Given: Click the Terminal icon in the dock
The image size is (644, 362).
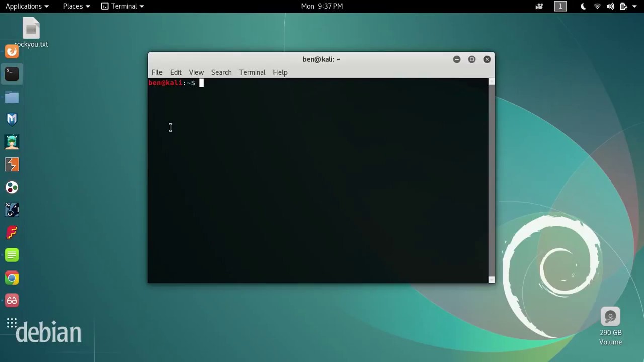Looking at the screenshot, I should (x=12, y=74).
